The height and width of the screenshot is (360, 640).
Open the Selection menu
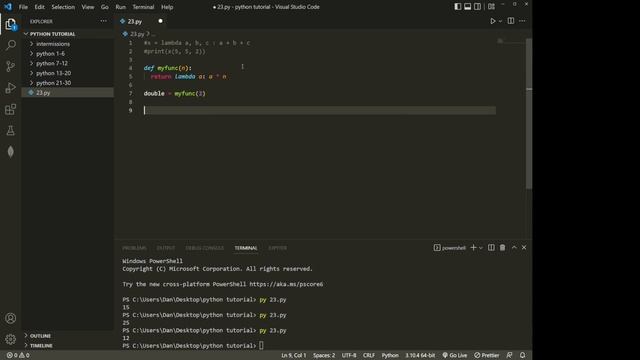63,7
